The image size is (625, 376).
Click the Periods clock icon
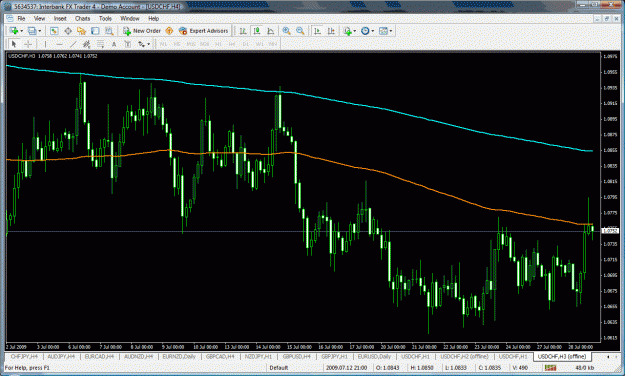pos(365,31)
